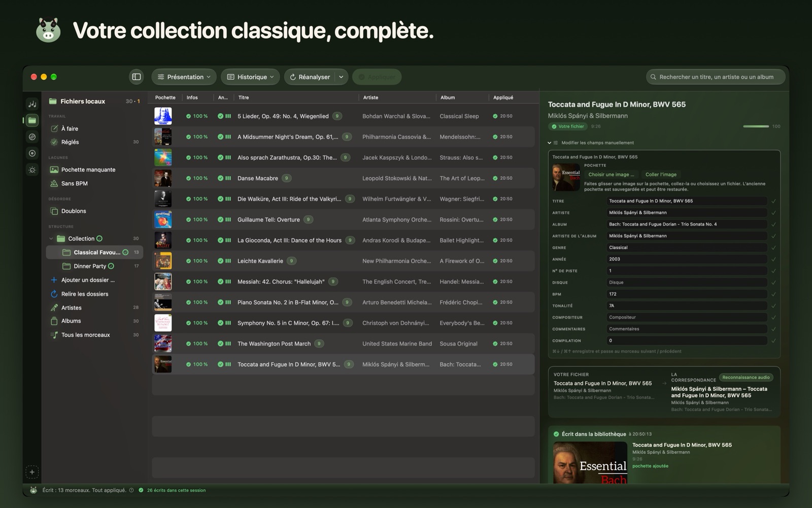Click the Reconnaissance audio badge
This screenshot has width=812, height=508.
[746, 377]
